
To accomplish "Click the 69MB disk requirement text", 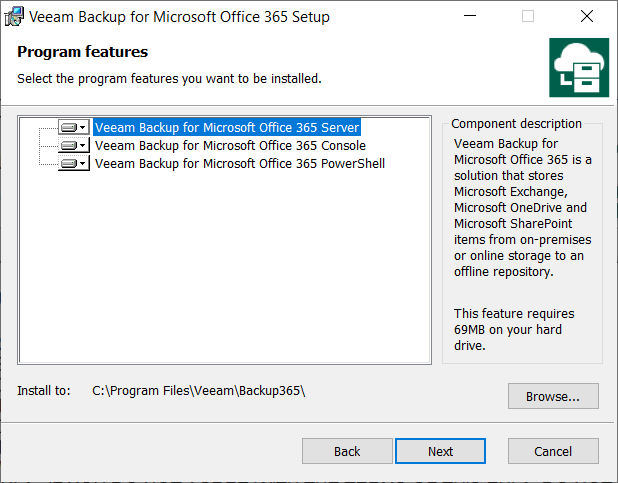I will 515,329.
